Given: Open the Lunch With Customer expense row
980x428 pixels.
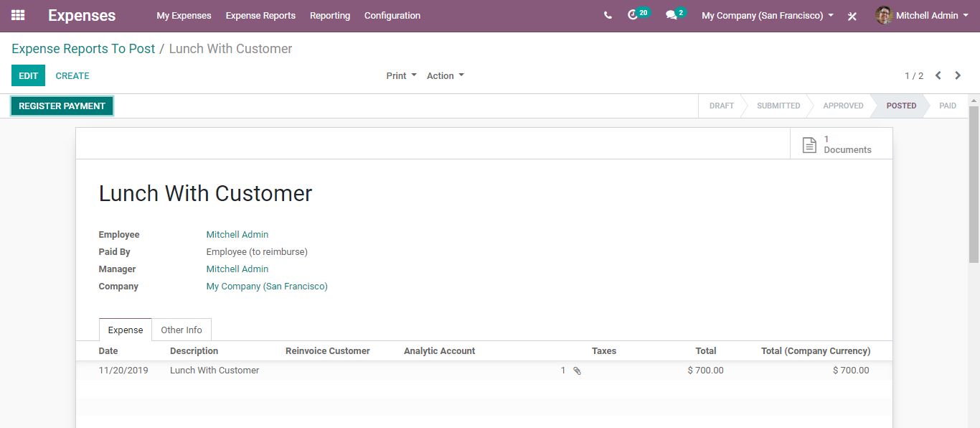Looking at the screenshot, I should 484,371.
